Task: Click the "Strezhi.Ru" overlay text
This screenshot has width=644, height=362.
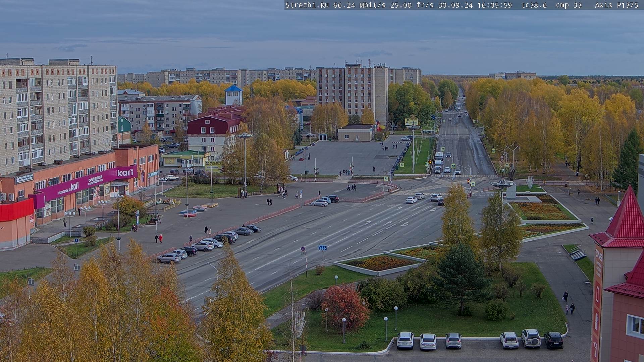Action: tap(307, 5)
